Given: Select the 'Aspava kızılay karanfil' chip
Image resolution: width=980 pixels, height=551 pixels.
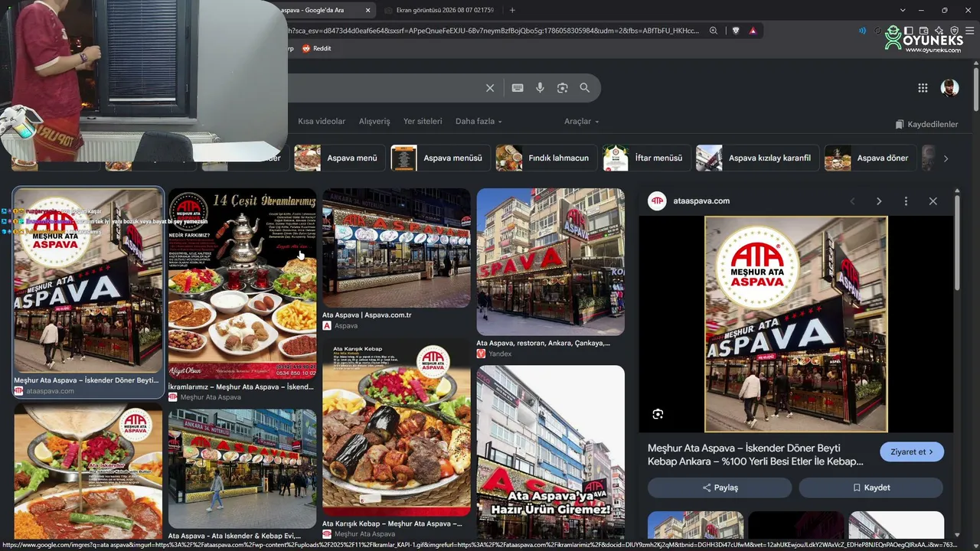Looking at the screenshot, I should pos(757,158).
